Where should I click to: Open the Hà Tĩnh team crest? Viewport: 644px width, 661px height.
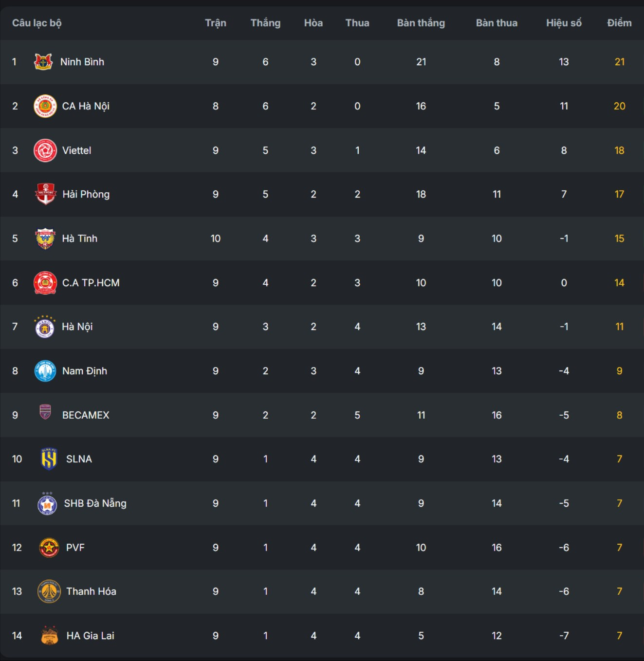(45, 239)
